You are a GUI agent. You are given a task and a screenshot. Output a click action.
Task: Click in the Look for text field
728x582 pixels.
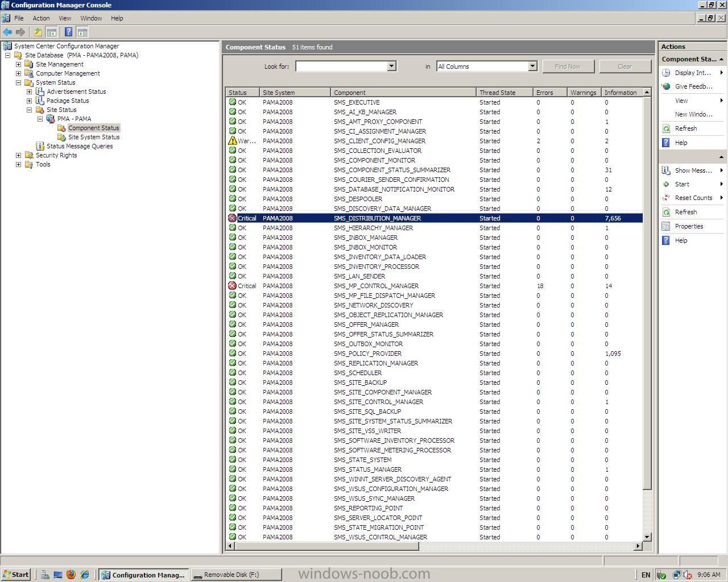[x=341, y=66]
